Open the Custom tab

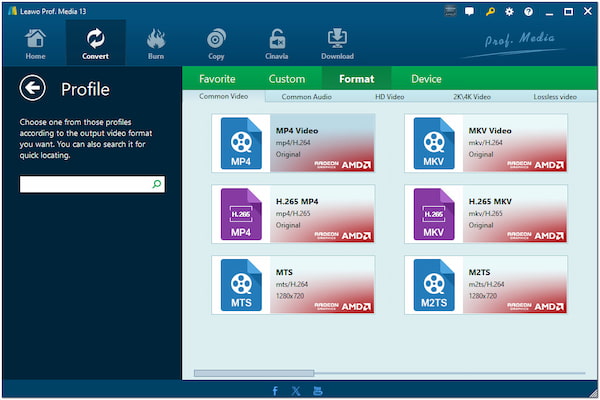pyautogui.click(x=287, y=79)
